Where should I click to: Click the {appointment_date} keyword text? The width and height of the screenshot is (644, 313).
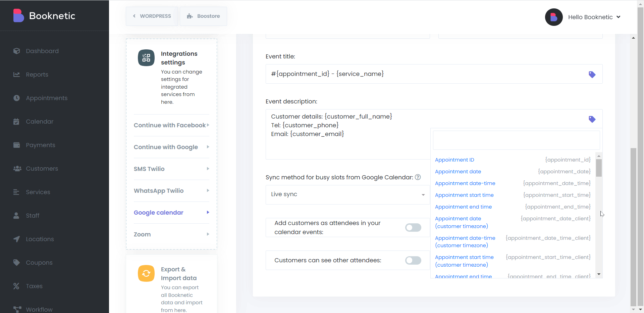click(564, 172)
